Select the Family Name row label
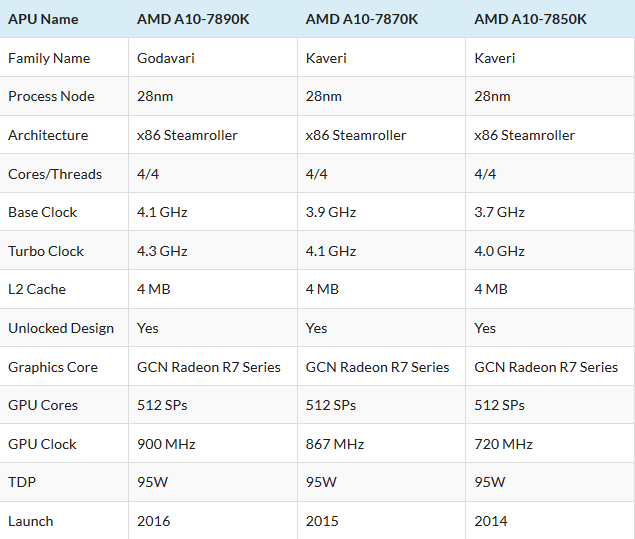Image resolution: width=635 pixels, height=539 pixels. click(x=49, y=58)
